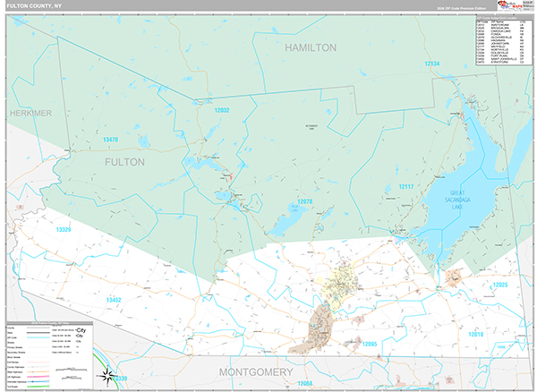Click the upper scale bar in the legend
The image size is (537, 392).
[x=72, y=370]
